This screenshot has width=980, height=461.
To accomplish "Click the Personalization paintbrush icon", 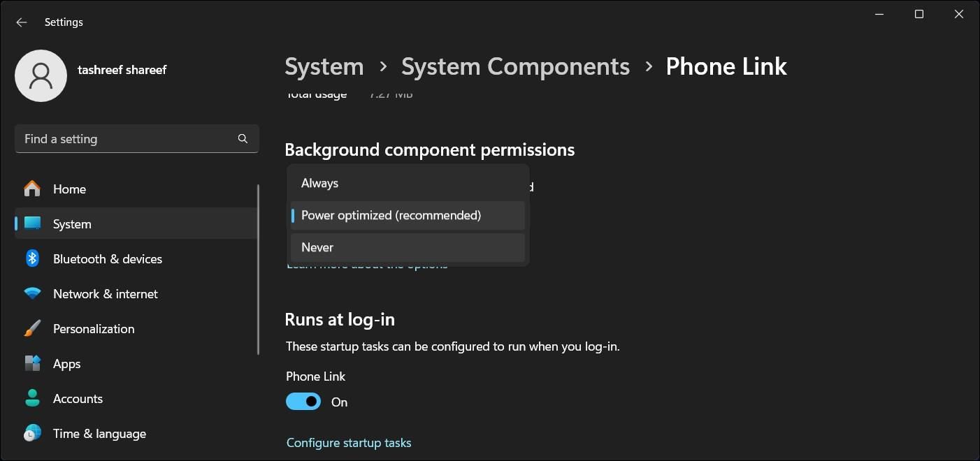I will [x=32, y=329].
